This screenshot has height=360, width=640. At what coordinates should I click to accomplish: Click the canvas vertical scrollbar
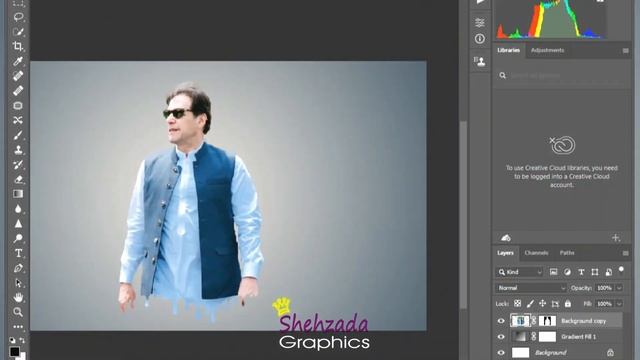(463, 214)
